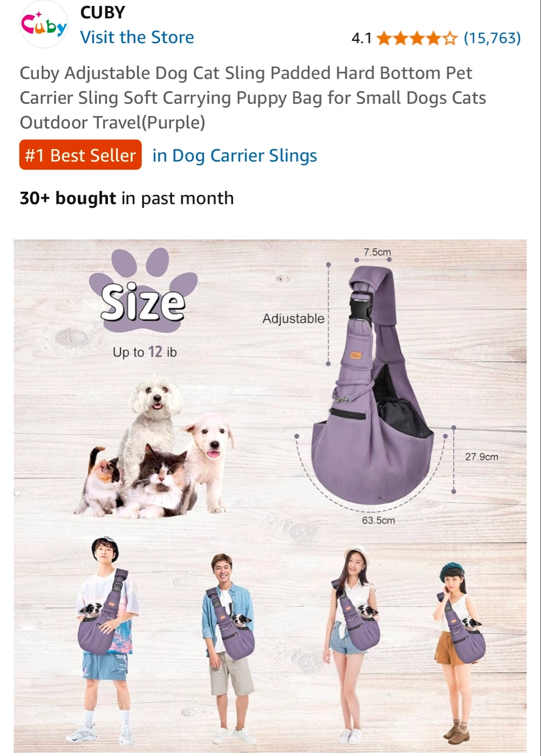Tap the 27.9cm height measurement label
Viewport: 541px width, 756px height.
click(482, 457)
